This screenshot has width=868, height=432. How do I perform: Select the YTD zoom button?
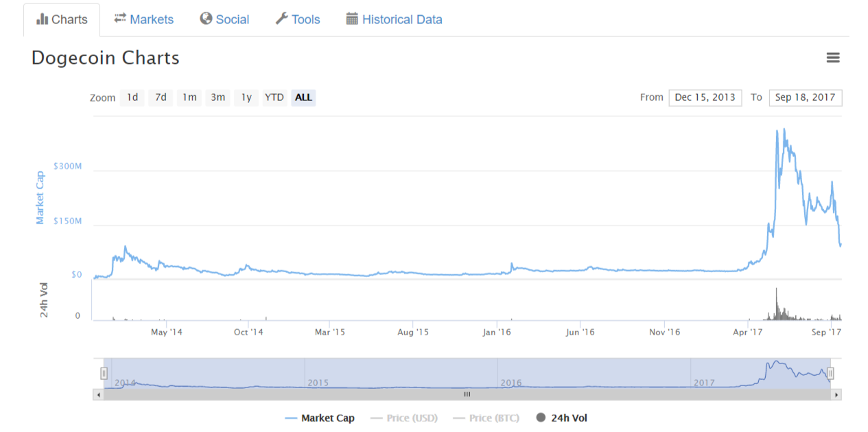pyautogui.click(x=274, y=97)
